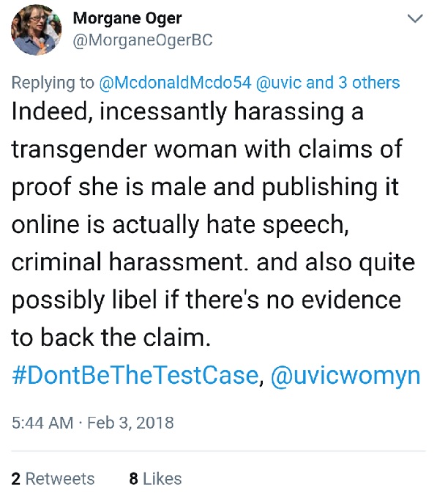Show the "and 3 others" recipients
Image resolution: width=437 pixels, height=504 pixels.
click(x=353, y=83)
